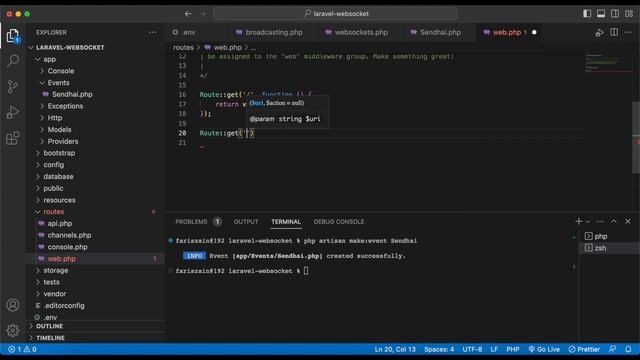Click the errors and warnings status indicator
This screenshot has height=360, width=640.
point(22,349)
